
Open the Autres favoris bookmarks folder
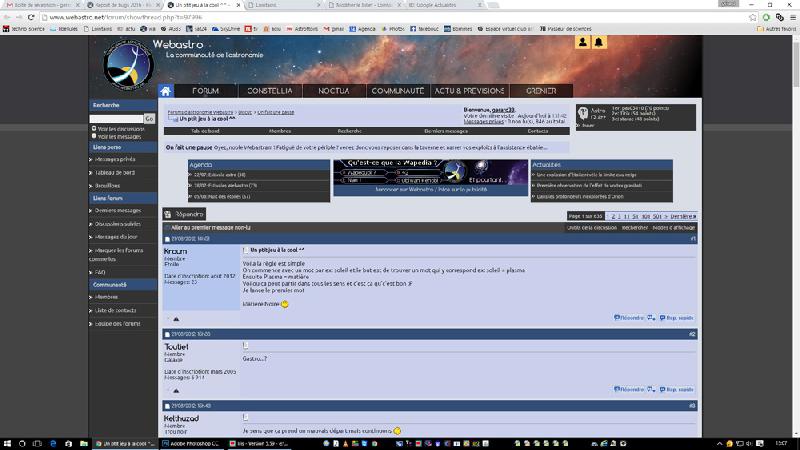[776, 29]
